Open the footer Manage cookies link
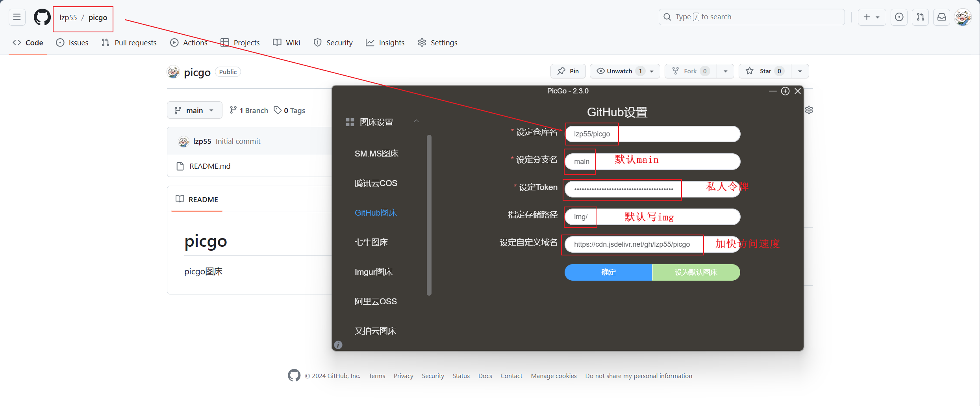 coord(554,376)
